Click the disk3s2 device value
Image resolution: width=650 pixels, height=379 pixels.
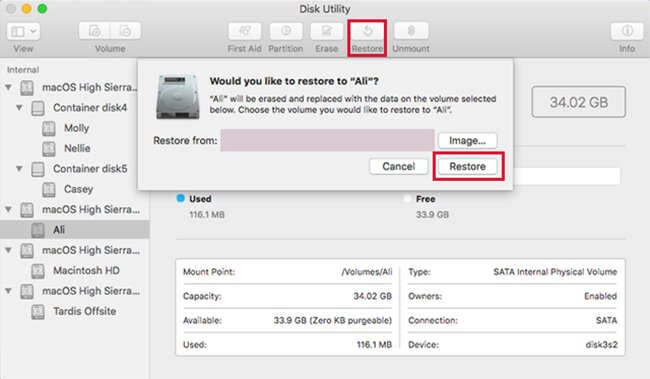coord(601,345)
